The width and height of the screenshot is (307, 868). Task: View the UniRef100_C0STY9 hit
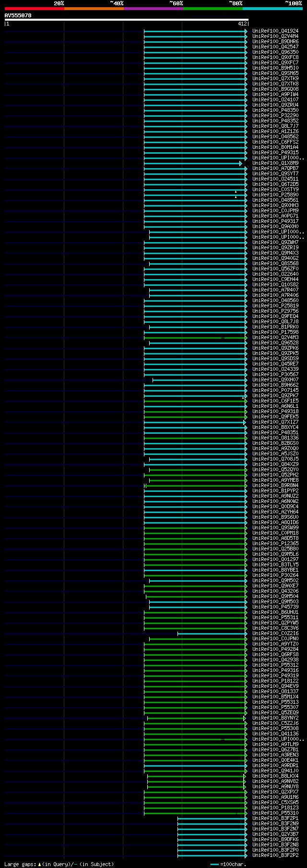point(275,190)
